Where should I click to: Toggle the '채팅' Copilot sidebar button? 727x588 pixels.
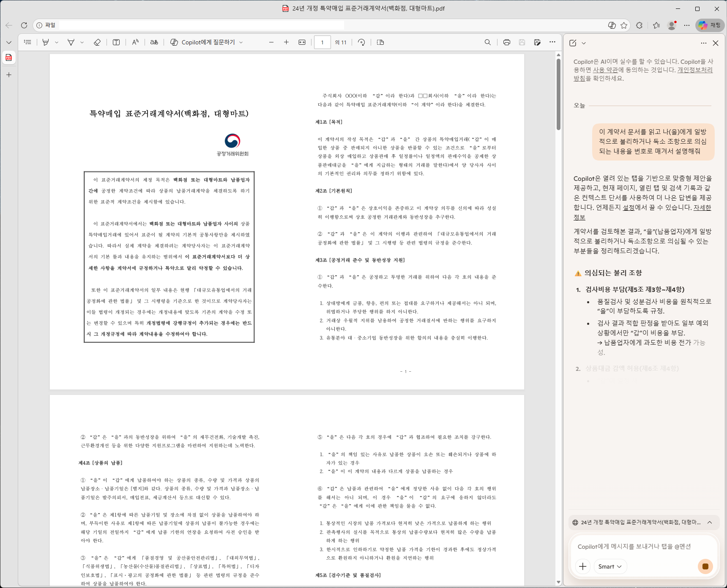coord(710,25)
